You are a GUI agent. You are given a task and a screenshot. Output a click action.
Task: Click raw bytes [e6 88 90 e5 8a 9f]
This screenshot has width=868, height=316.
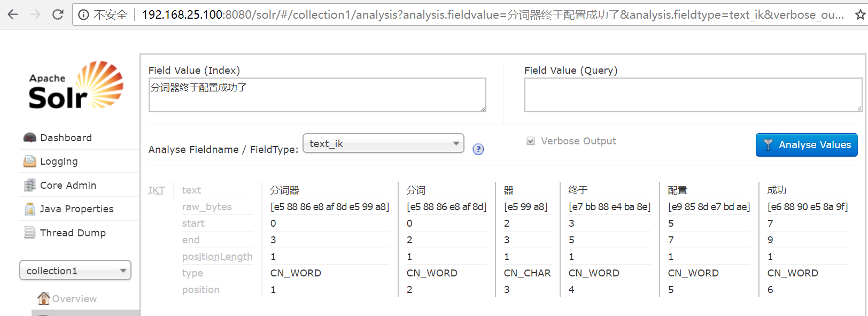[x=808, y=206]
